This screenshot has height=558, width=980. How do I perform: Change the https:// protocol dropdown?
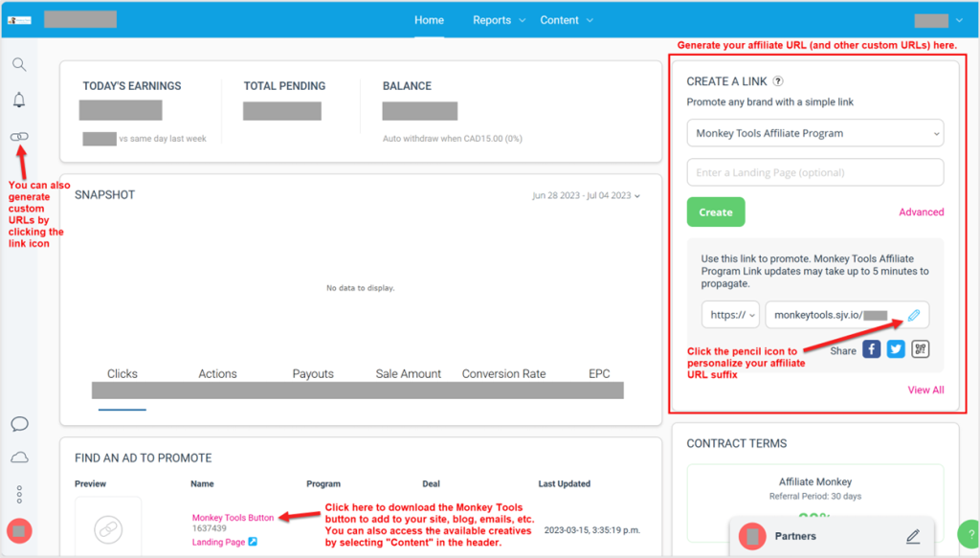pos(730,314)
